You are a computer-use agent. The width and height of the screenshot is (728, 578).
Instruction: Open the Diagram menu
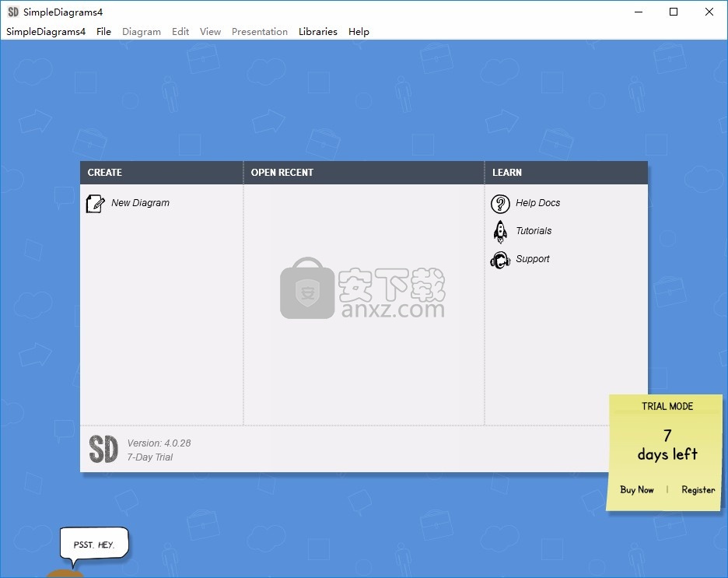point(141,32)
